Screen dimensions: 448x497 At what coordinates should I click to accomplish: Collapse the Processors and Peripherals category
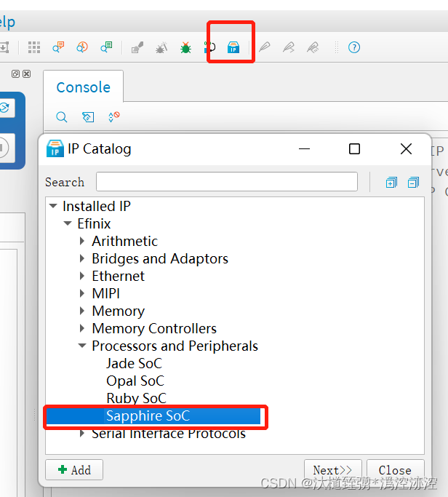coord(82,346)
